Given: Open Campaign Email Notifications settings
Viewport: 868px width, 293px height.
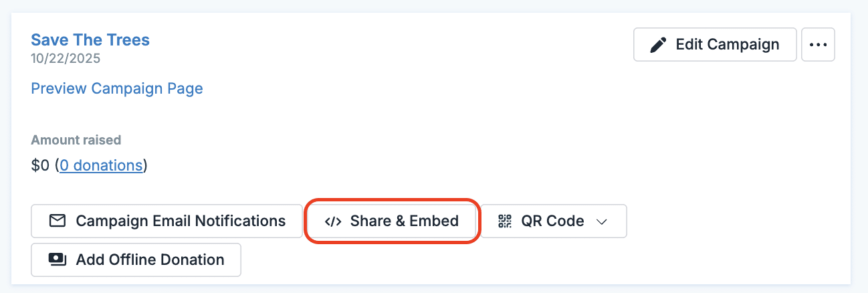Looking at the screenshot, I should click(167, 221).
